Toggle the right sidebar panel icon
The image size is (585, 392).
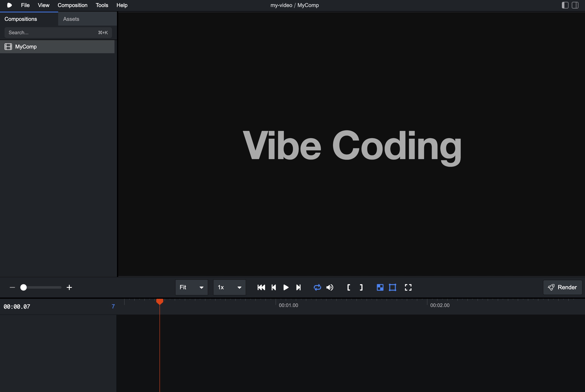(x=575, y=5)
